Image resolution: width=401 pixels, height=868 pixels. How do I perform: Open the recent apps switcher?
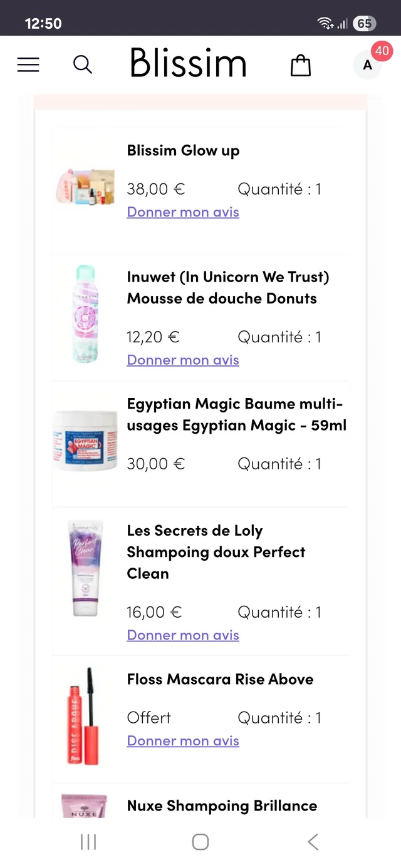(x=88, y=842)
